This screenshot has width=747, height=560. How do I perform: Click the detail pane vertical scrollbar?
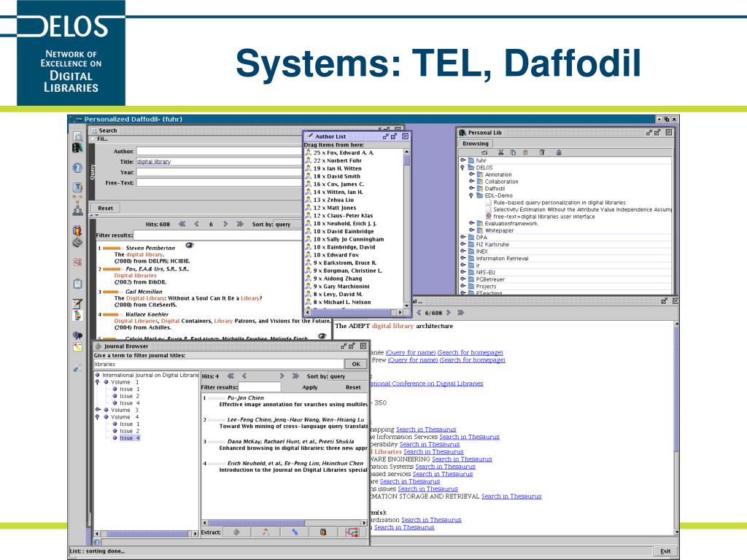pos(676,427)
